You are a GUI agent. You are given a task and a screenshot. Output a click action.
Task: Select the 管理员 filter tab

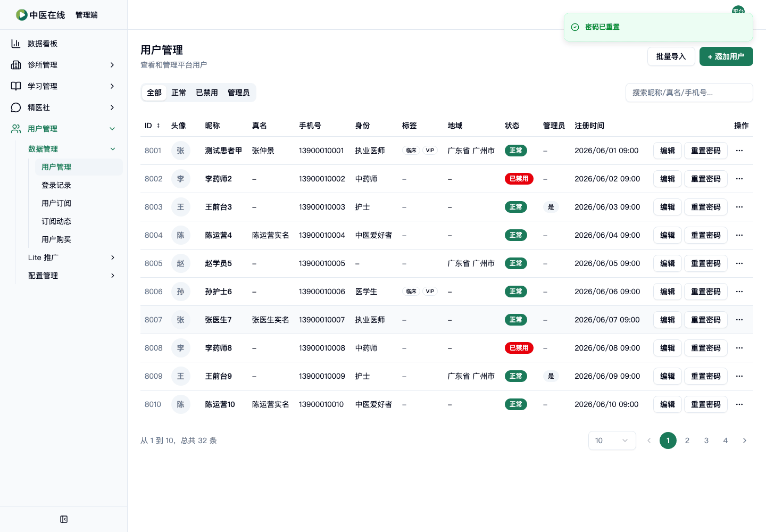(x=239, y=93)
